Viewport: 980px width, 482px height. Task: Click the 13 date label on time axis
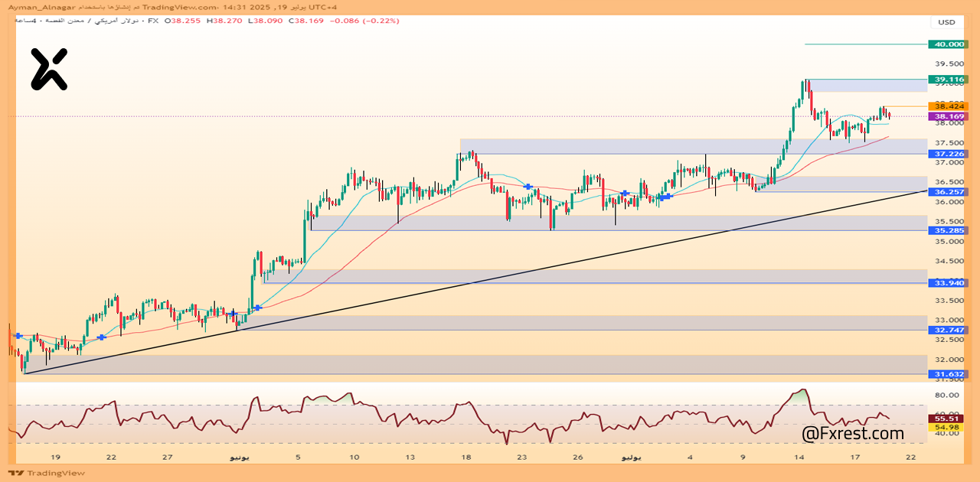(x=410, y=457)
